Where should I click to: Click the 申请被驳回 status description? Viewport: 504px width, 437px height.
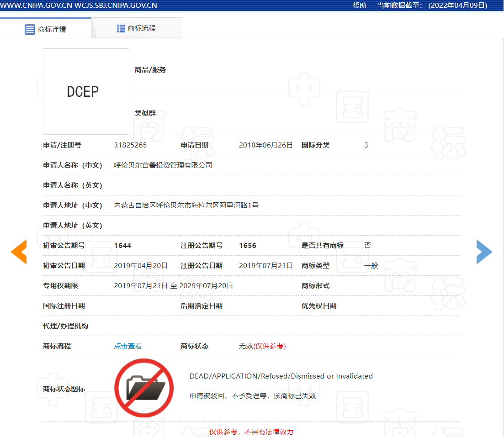[253, 396]
